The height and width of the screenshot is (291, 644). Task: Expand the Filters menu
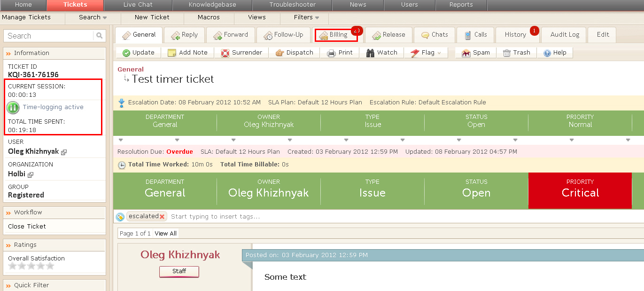pyautogui.click(x=317, y=18)
